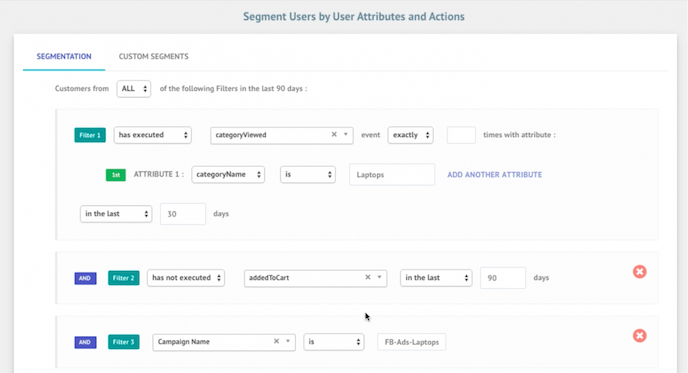Click the 'Segment Users by User Attributes and Actions' heading

click(x=354, y=17)
